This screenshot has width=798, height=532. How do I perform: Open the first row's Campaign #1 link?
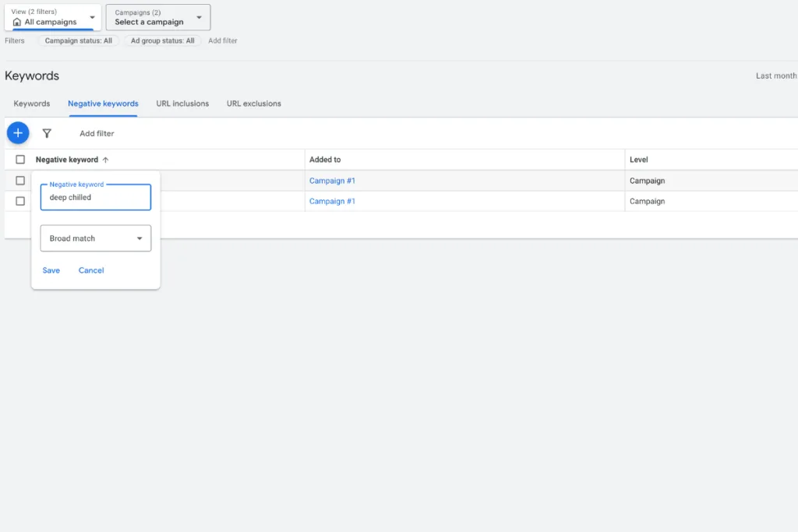[332, 181]
